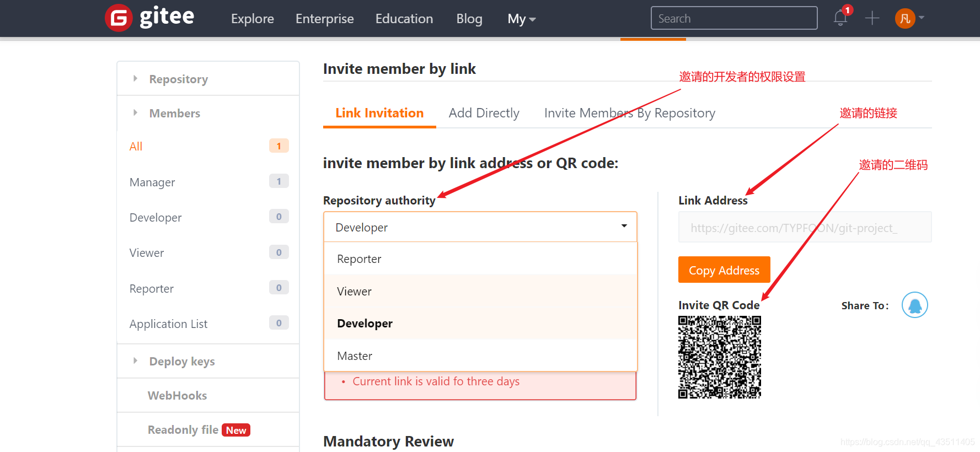The height and width of the screenshot is (452, 980).
Task: Open the notifications bell
Action: tap(840, 18)
